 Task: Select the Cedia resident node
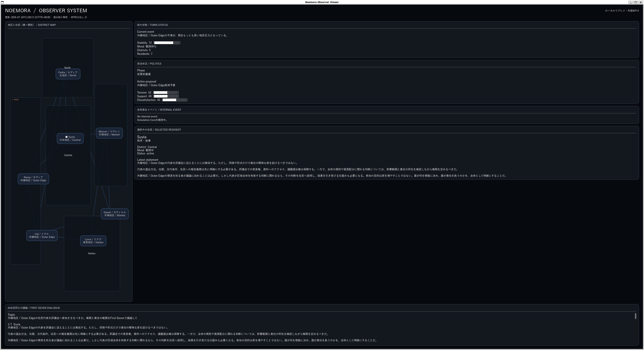pyautogui.click(x=68, y=74)
